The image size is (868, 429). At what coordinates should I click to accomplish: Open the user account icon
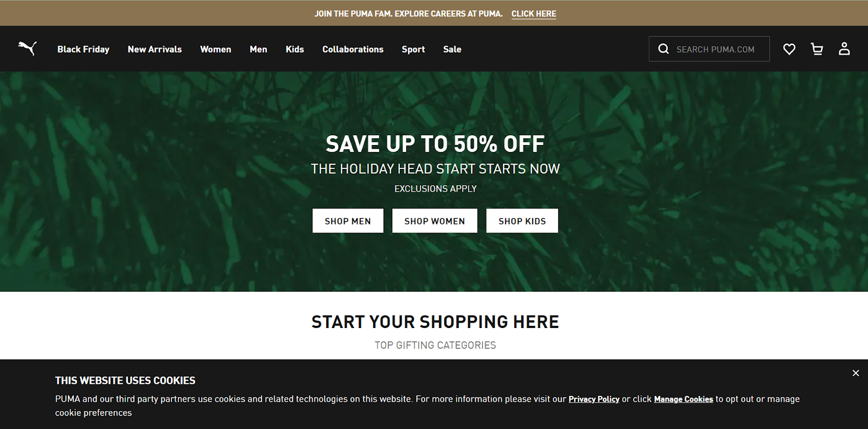(x=844, y=49)
